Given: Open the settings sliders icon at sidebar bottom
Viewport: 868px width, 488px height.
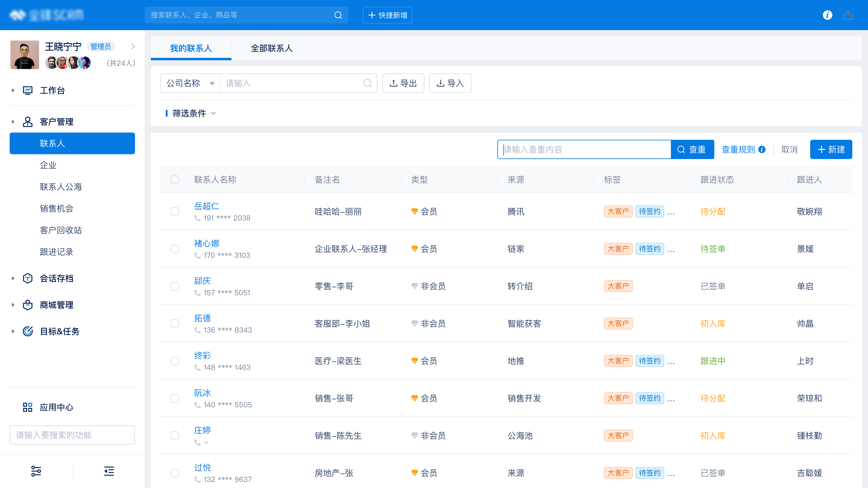Looking at the screenshot, I should coord(36,471).
